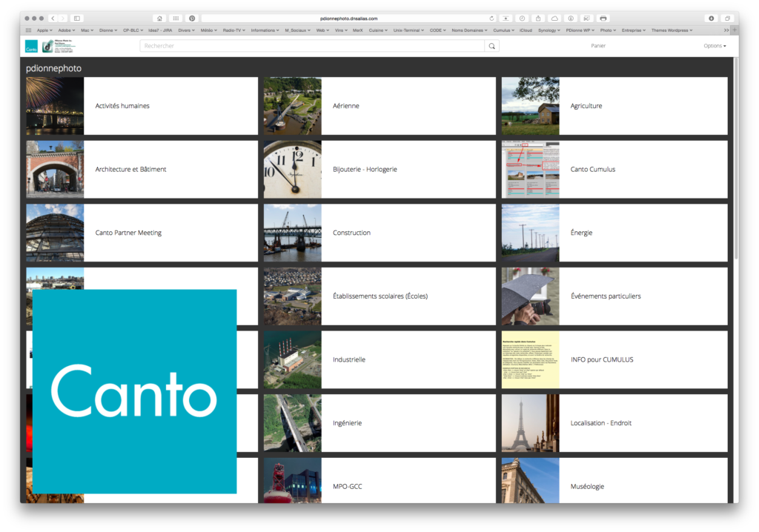Click the circled info toolbar icon
Image resolution: width=759 pixels, height=532 pixels.
(x=571, y=19)
